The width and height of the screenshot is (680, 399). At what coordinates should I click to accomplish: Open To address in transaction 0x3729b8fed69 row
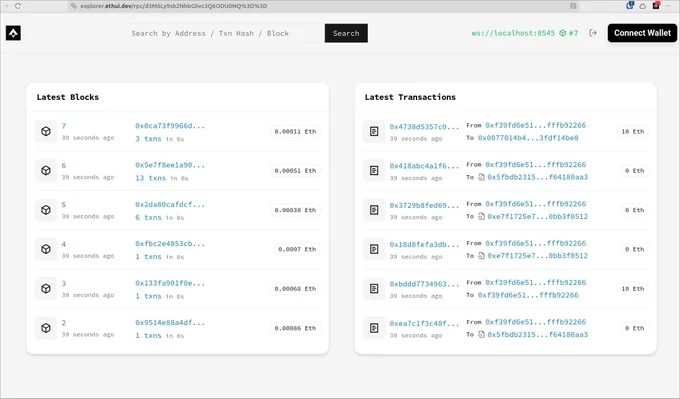pos(537,216)
